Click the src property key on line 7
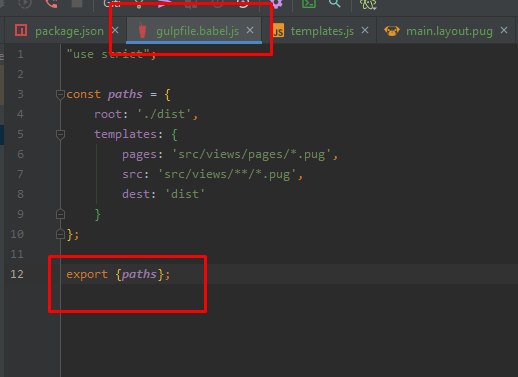Image resolution: width=518 pixels, height=377 pixels. tap(132, 174)
